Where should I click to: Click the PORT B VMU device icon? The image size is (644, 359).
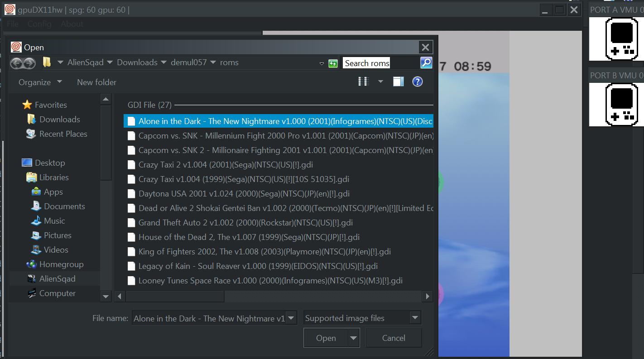pyautogui.click(x=622, y=105)
